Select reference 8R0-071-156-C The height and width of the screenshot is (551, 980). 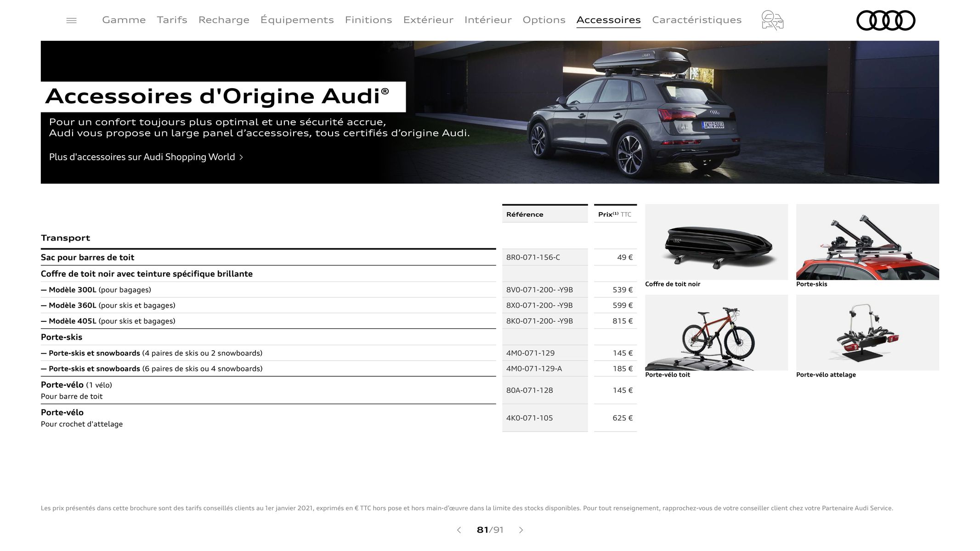coord(533,258)
